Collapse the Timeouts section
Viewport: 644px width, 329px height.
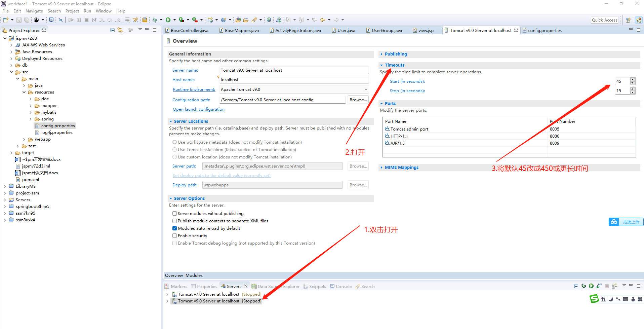[x=381, y=65]
